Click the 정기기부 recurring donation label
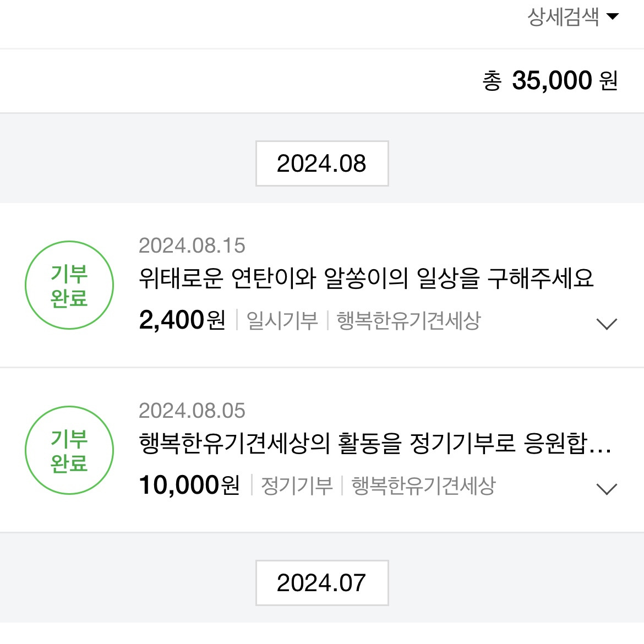644x644 pixels. point(297,485)
